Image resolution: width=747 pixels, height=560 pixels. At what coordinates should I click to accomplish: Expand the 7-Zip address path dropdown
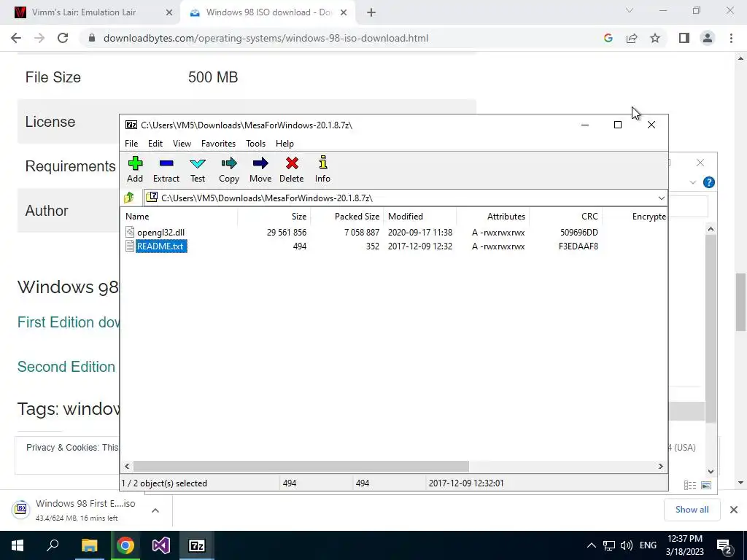coord(661,198)
